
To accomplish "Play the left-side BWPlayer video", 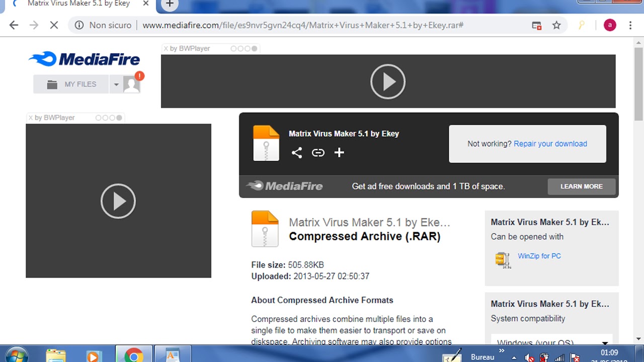I will (118, 201).
